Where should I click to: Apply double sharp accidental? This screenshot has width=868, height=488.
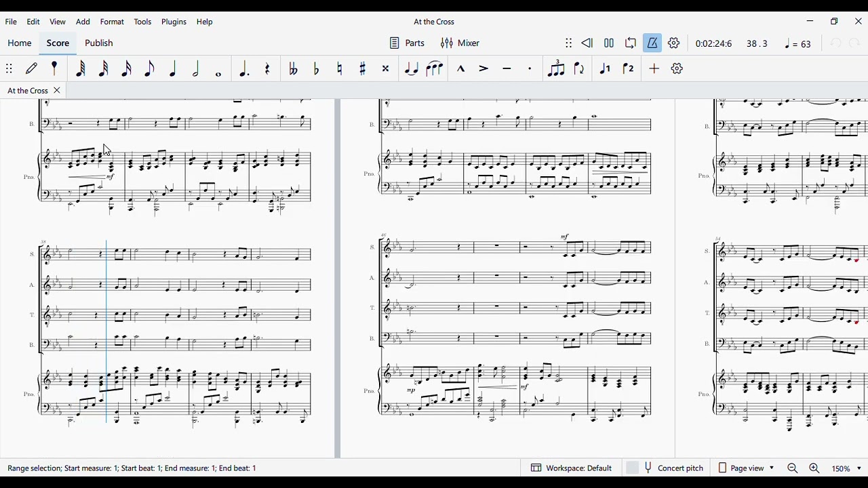point(386,68)
